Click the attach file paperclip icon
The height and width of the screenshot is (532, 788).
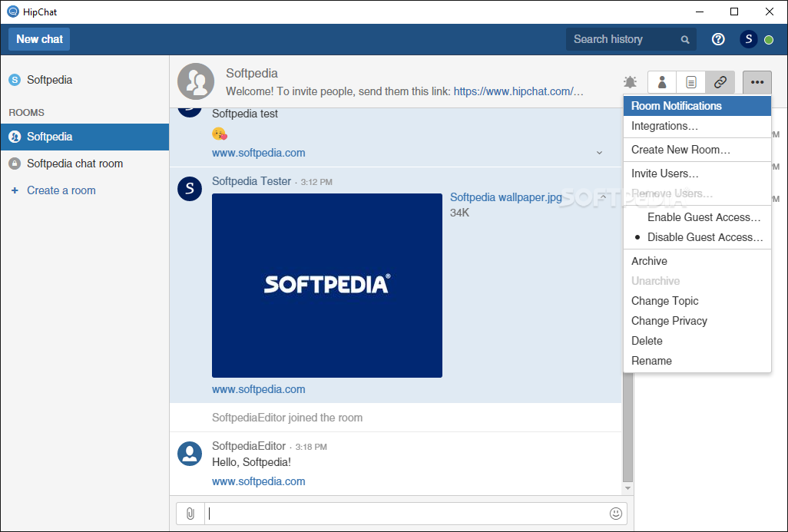point(190,514)
